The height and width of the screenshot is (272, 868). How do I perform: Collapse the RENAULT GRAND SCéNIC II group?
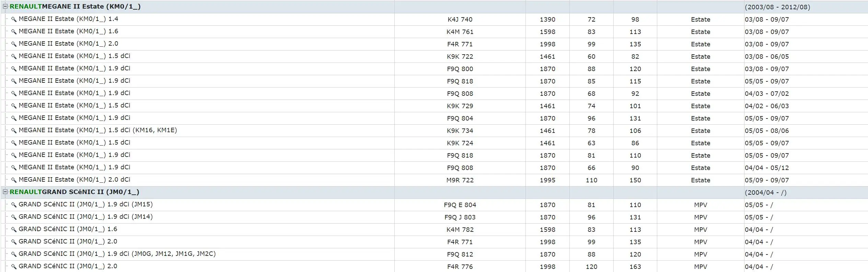tap(5, 192)
